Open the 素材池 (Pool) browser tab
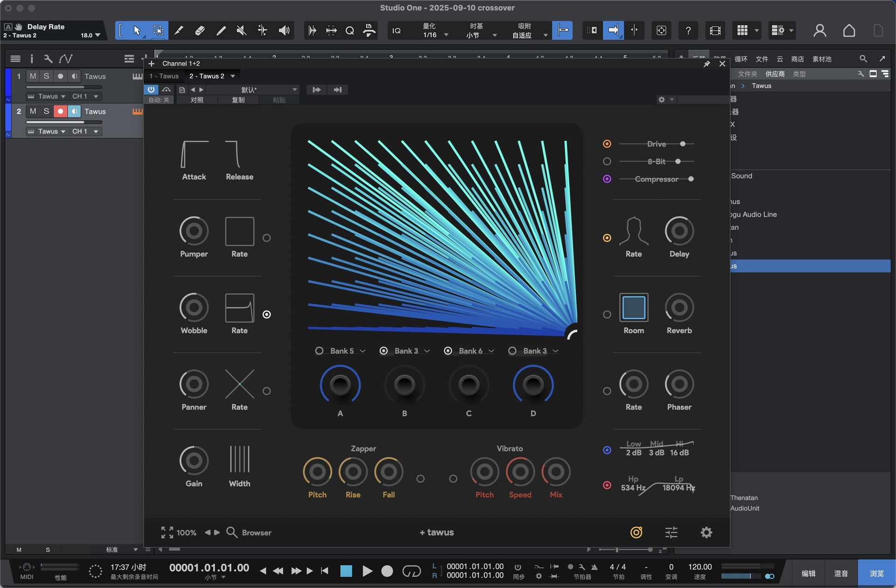The height and width of the screenshot is (588, 896). coord(821,59)
